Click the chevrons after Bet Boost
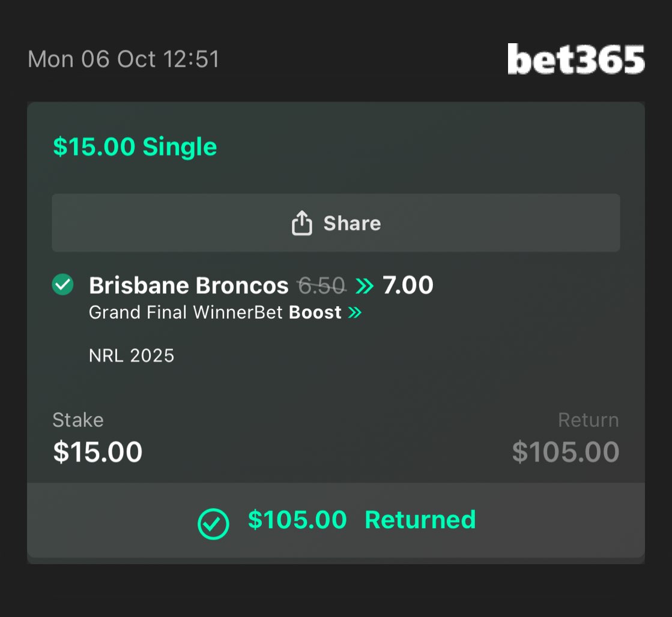672x617 pixels. (x=355, y=313)
